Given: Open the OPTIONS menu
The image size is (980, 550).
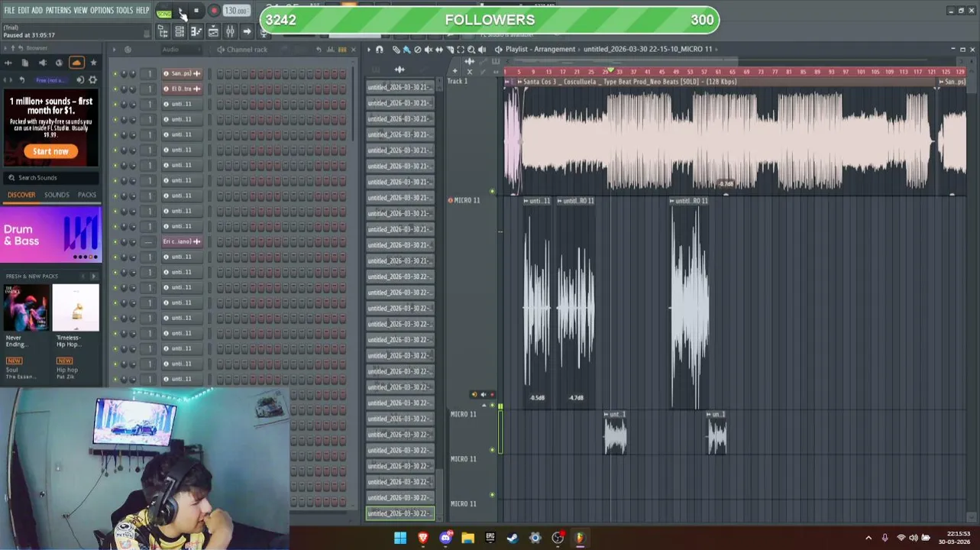Looking at the screenshot, I should tap(102, 10).
